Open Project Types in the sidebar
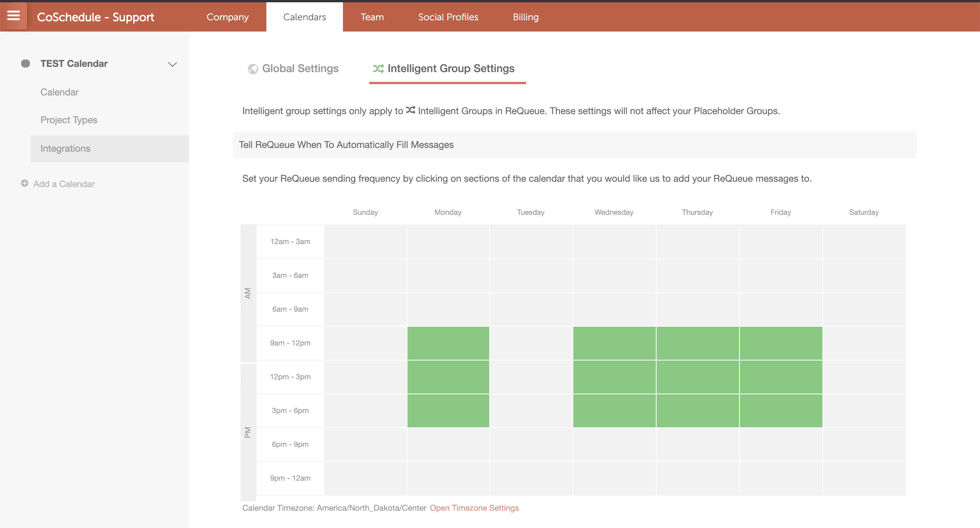 69,120
